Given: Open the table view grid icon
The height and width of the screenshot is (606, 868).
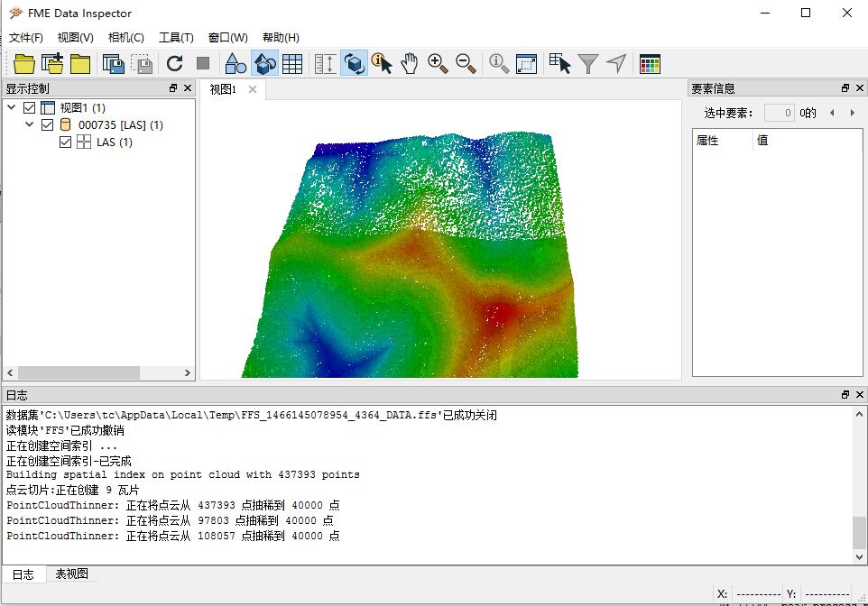Looking at the screenshot, I should (292, 64).
